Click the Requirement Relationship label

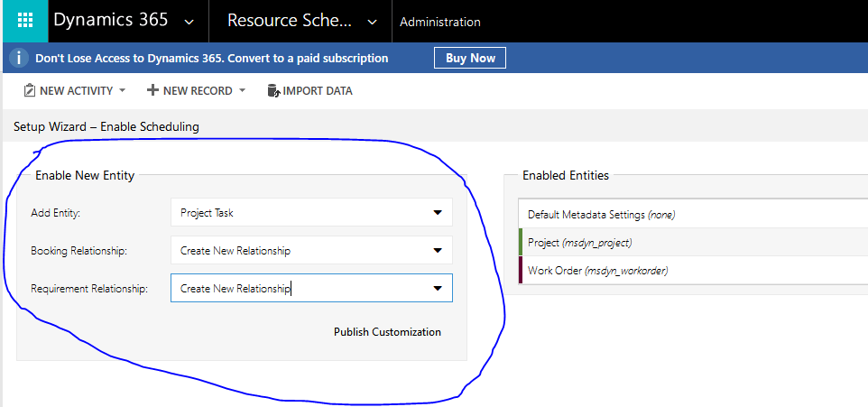click(89, 289)
